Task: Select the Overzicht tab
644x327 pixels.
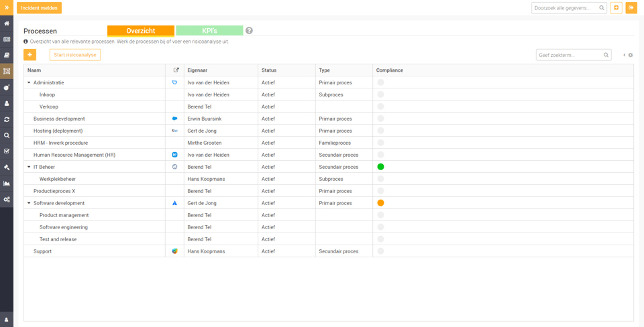Action: 141,31
